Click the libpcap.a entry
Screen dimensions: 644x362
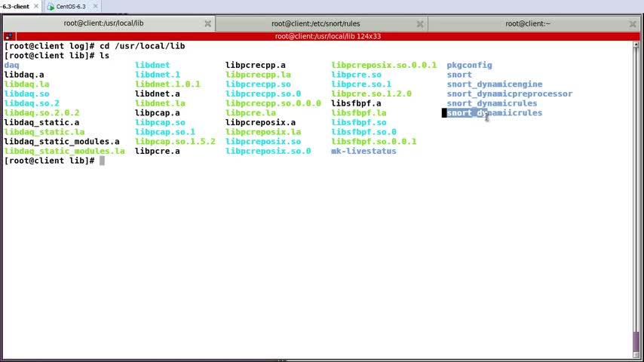coord(158,112)
